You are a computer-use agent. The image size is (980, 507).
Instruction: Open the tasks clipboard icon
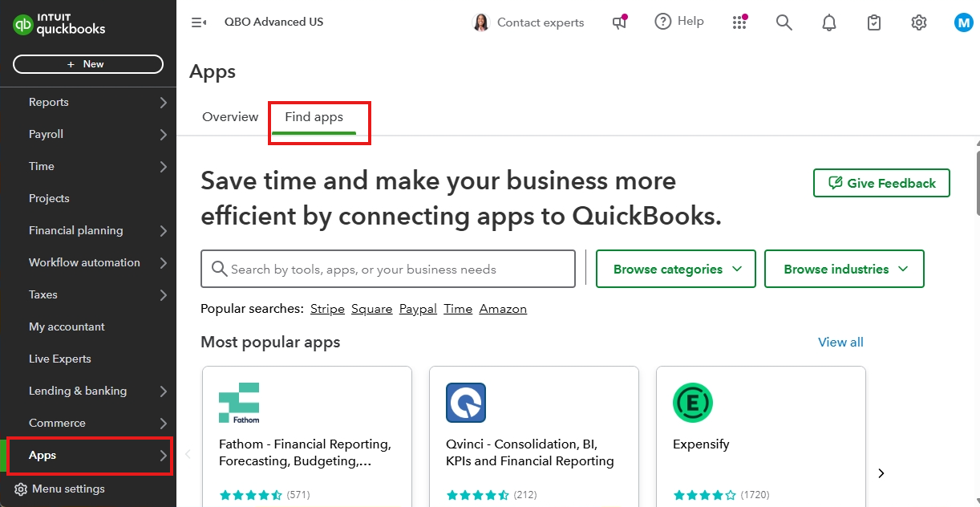pyautogui.click(x=874, y=22)
